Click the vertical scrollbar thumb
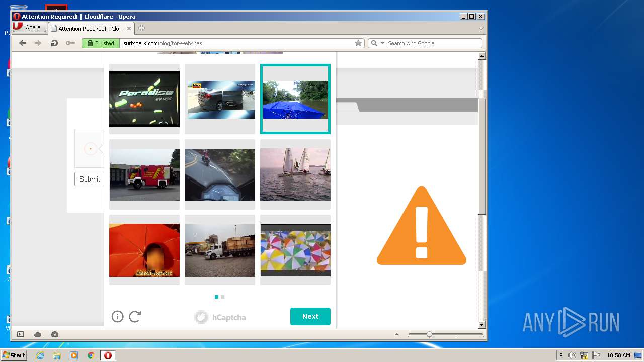 [482, 157]
